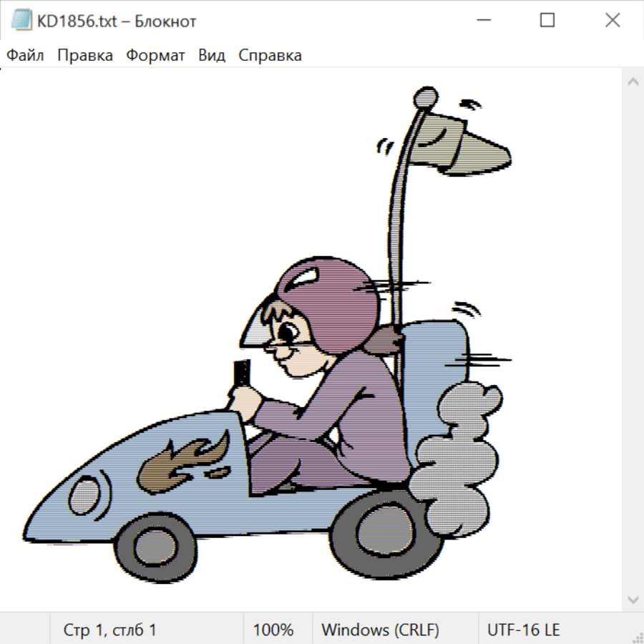Viewport: 644px width, 644px height.
Task: Click the 100% zoom indicator
Action: coord(273,630)
